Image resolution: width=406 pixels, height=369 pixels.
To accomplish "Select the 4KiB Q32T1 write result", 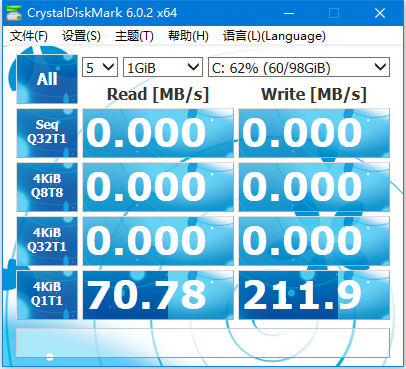I will point(314,241).
